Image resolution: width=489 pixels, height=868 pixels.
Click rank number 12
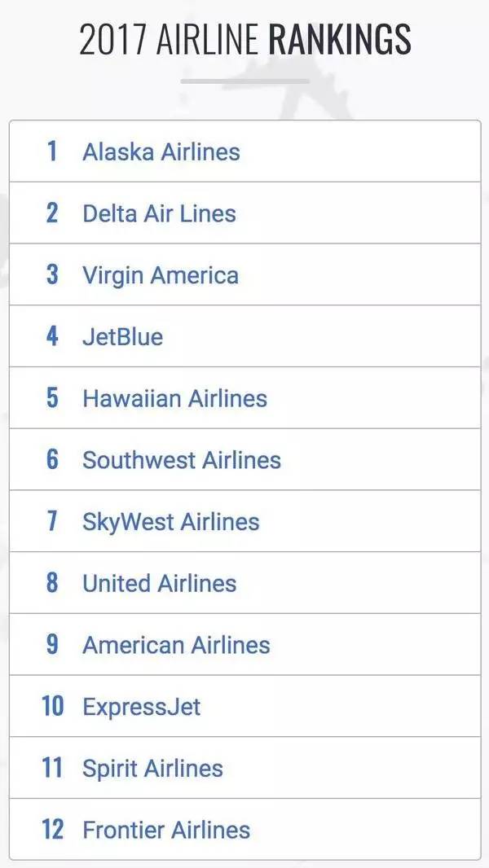pyautogui.click(x=52, y=830)
